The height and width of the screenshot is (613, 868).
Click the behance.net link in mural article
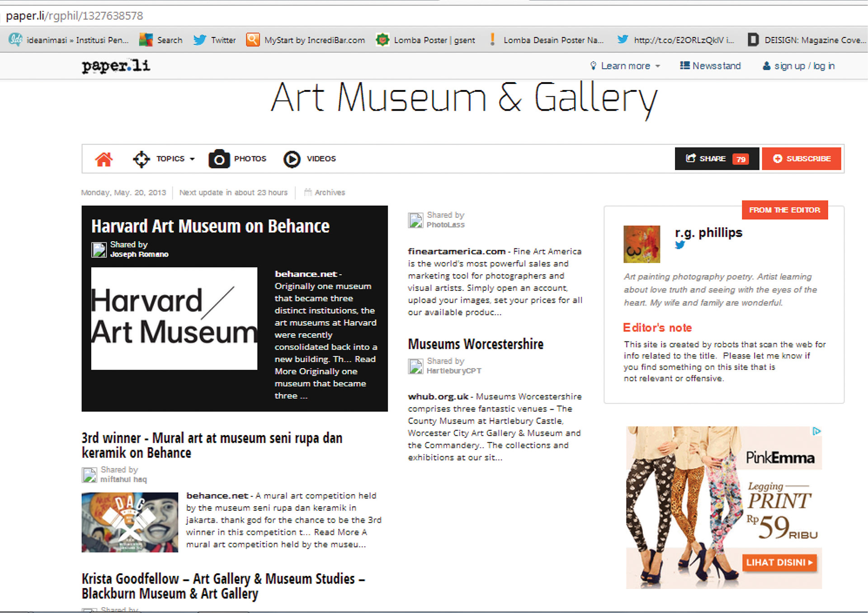217,496
